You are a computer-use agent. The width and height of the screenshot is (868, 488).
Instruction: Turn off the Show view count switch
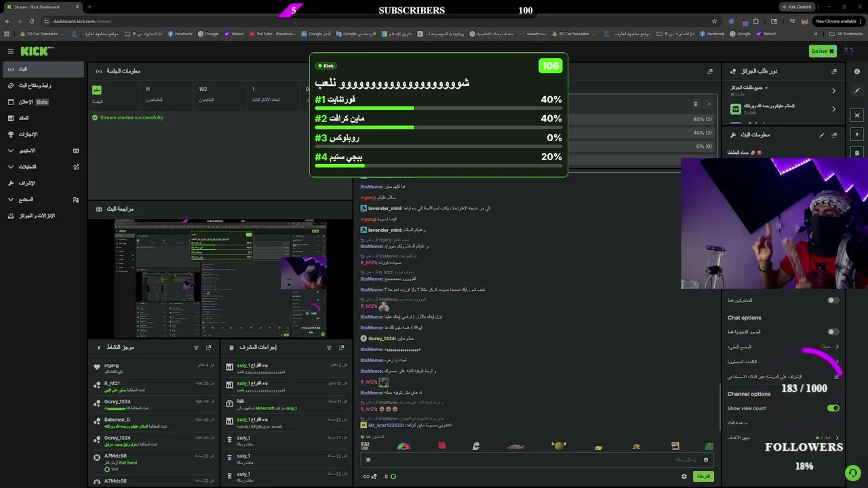pyautogui.click(x=833, y=408)
